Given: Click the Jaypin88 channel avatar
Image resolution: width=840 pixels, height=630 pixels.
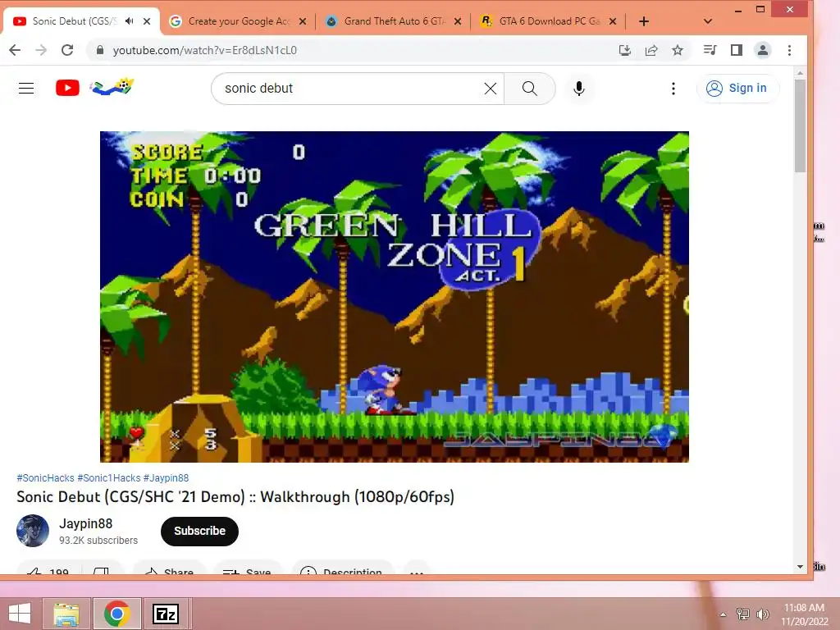Looking at the screenshot, I should tap(33, 531).
